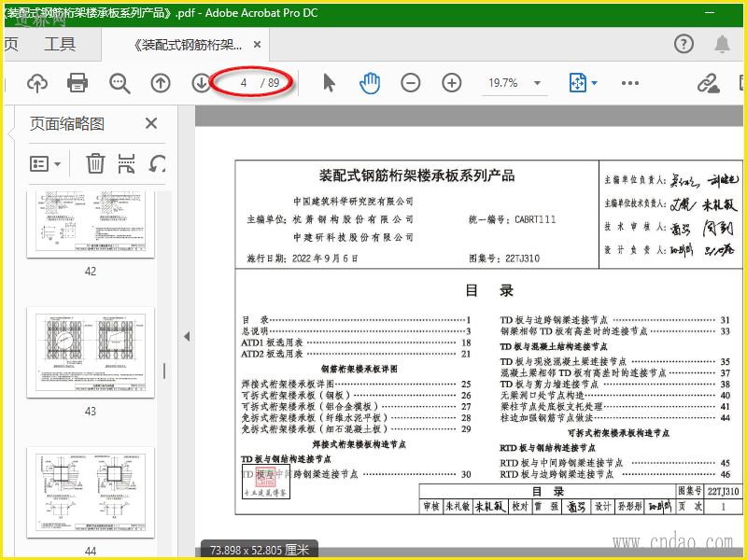Select page 44 thumbnail
747x560 pixels.
coord(91,493)
